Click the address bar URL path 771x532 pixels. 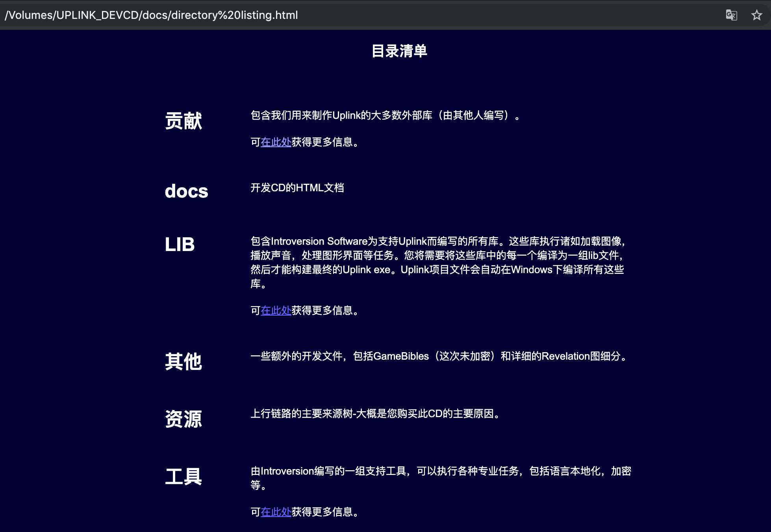point(151,15)
